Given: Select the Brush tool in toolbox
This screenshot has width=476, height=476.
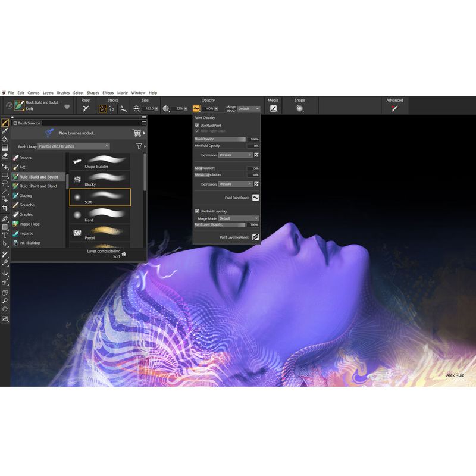Looking at the screenshot, I should pos(5,123).
